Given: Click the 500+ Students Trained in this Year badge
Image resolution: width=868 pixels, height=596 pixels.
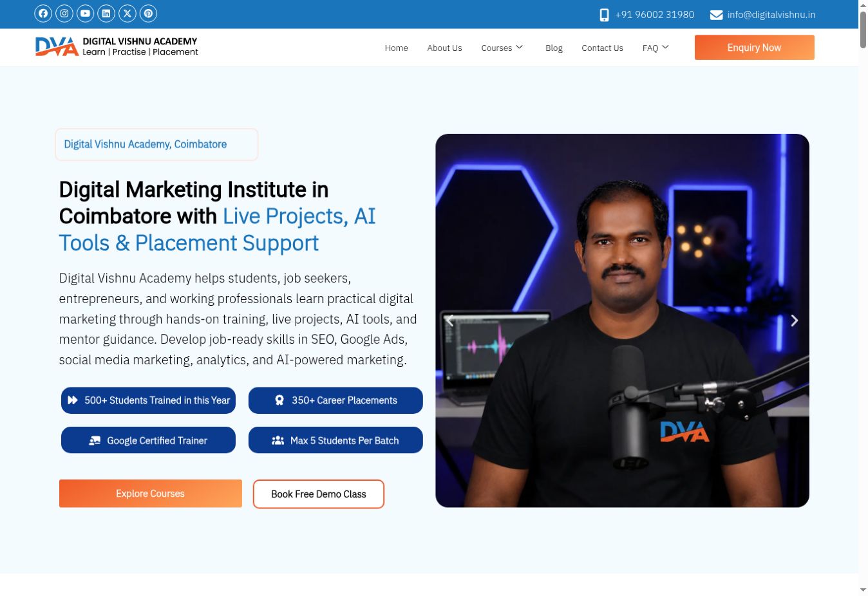Looking at the screenshot, I should click(148, 400).
